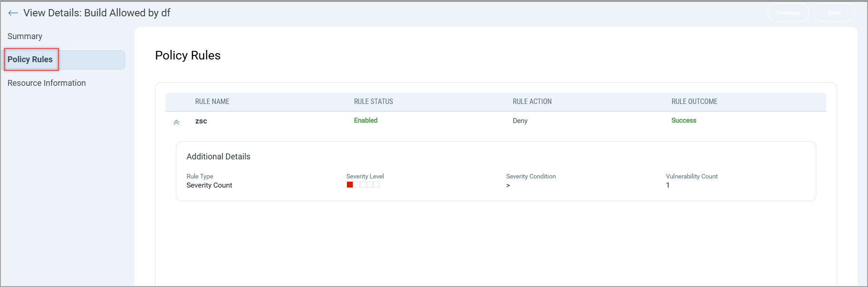868x287 pixels.
Task: Click the RULE ACTION column header
Action: (x=532, y=102)
